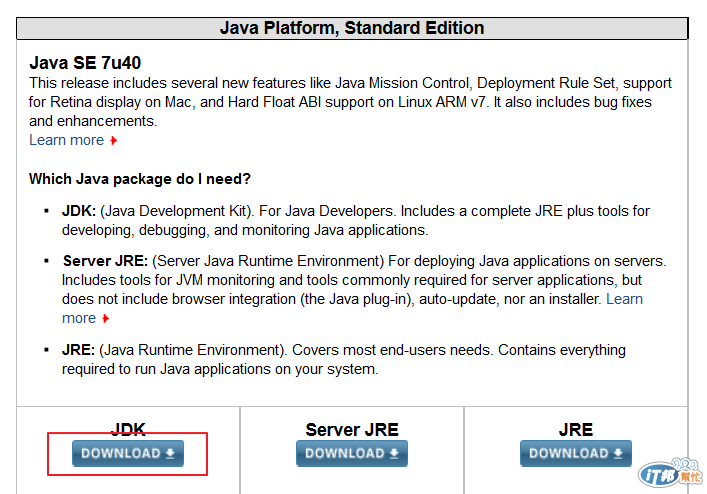Image resolution: width=707 pixels, height=494 pixels.
Task: Click the JRE column heading above download
Action: coord(576,430)
